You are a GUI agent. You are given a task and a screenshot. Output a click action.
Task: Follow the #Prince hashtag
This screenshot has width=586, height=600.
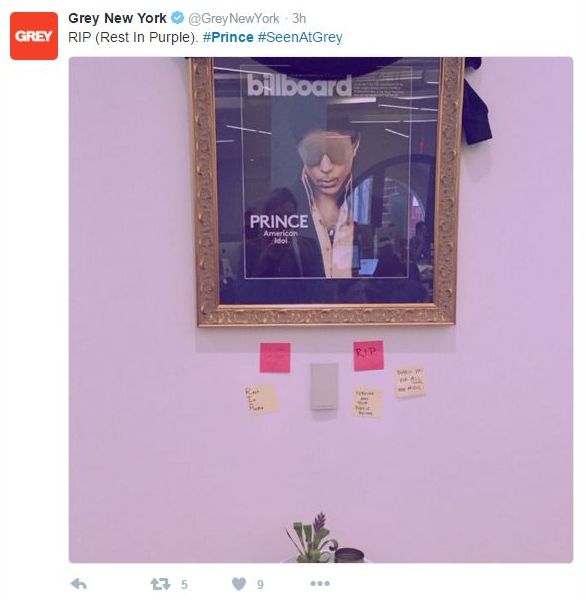click(x=228, y=38)
